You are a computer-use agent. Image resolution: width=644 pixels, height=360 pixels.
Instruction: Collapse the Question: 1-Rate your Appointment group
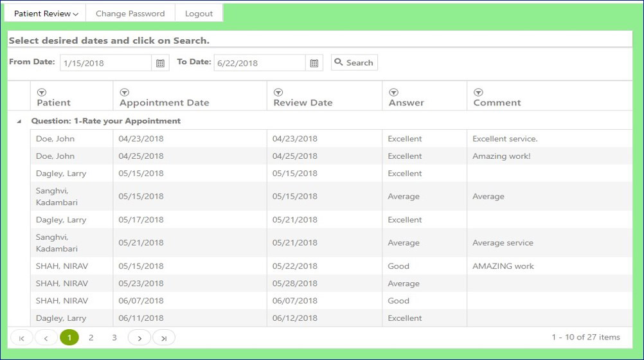[x=19, y=122]
